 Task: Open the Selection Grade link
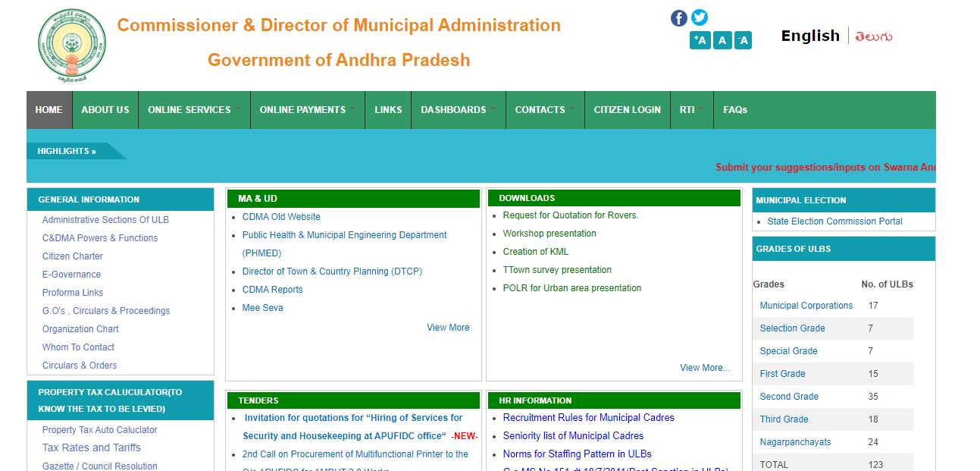[792, 328]
